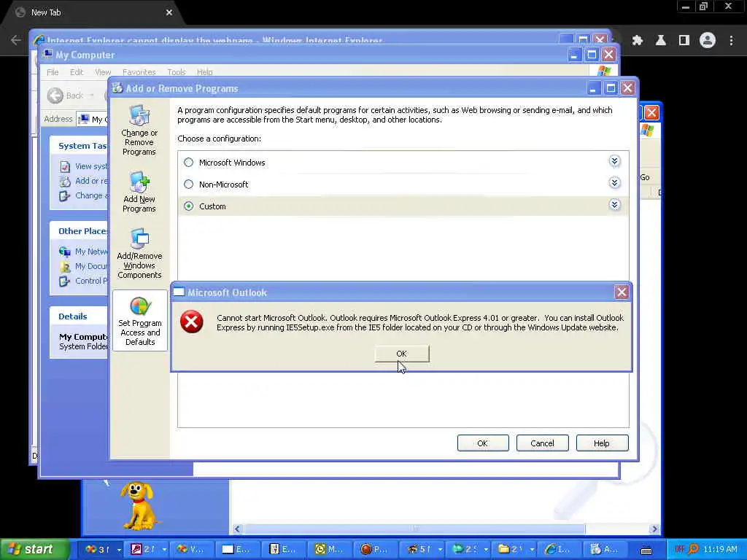Open Favorites menu in My Computer window
This screenshot has height=560, width=747.
tap(139, 72)
